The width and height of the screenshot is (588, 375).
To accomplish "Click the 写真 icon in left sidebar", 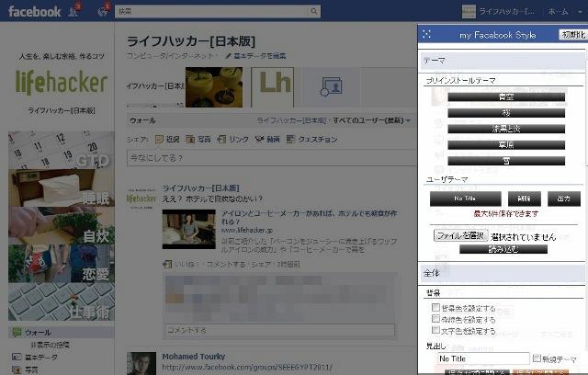I will coord(17,369).
